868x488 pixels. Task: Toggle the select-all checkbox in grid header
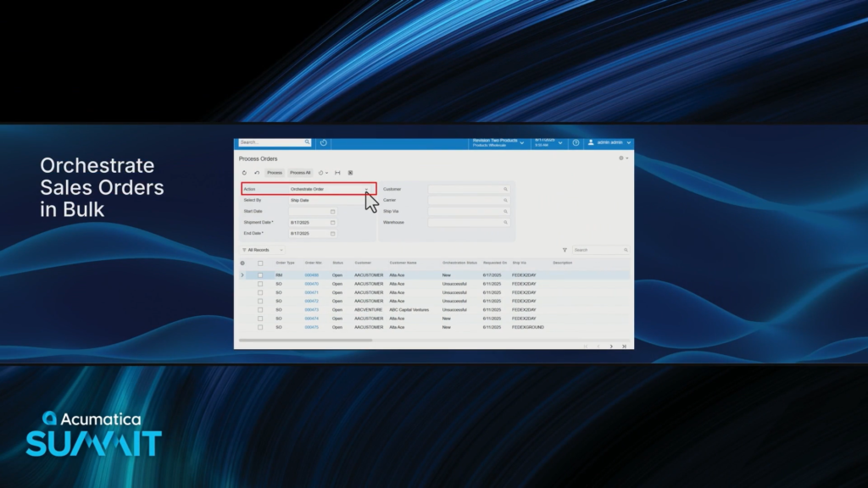point(260,263)
